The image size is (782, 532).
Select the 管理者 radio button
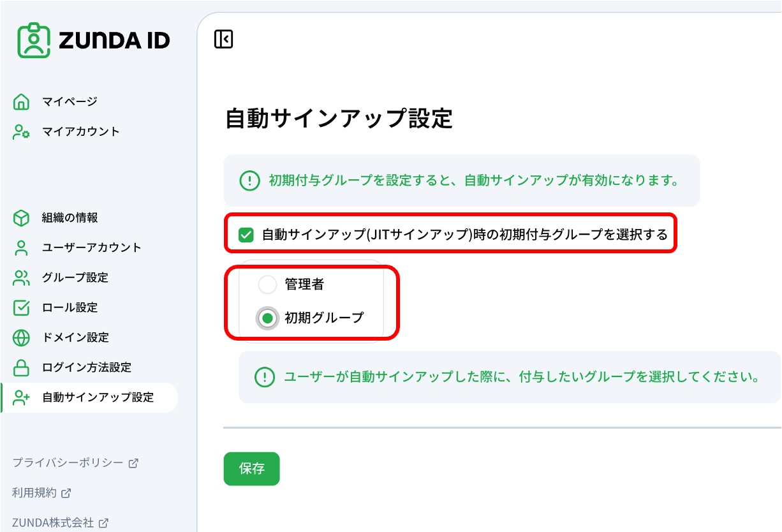tap(267, 284)
